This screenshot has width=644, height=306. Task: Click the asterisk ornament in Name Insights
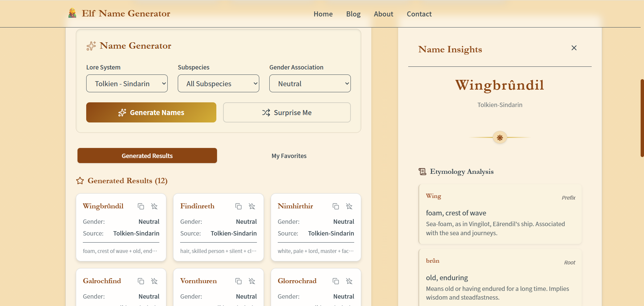(x=500, y=138)
